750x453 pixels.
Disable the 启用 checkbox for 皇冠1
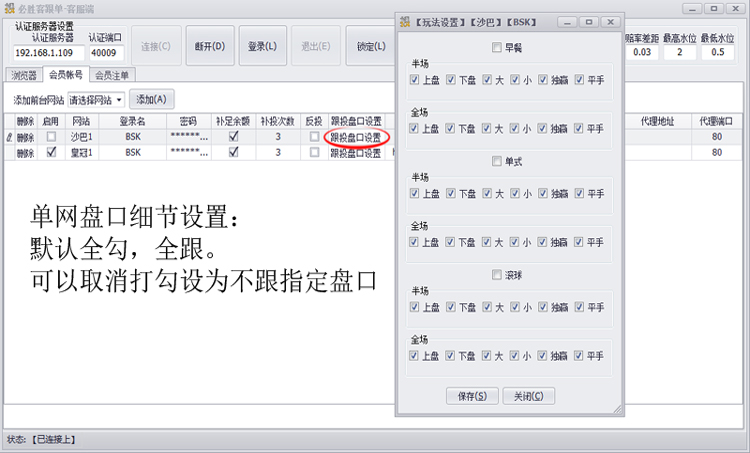coord(51,152)
